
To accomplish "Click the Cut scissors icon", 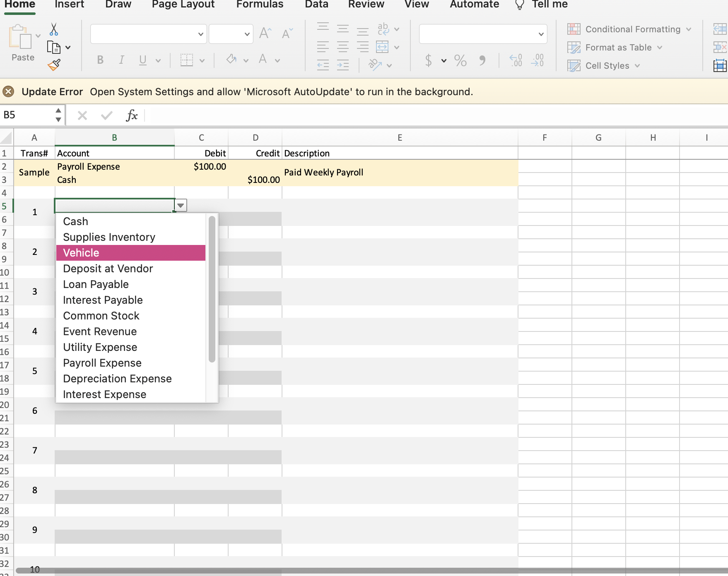I will (x=54, y=29).
